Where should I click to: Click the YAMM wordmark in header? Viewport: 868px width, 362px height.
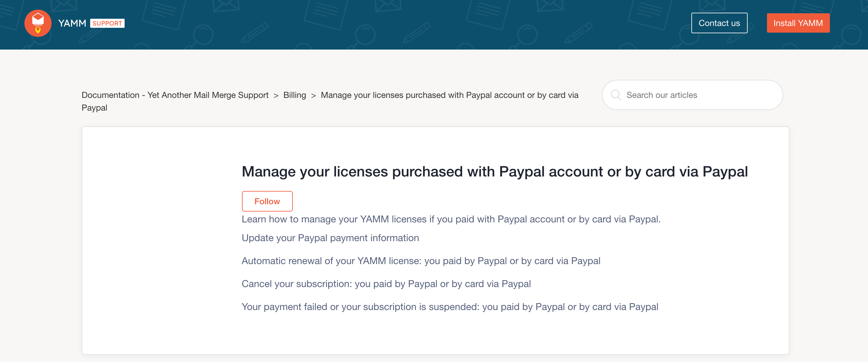click(72, 23)
